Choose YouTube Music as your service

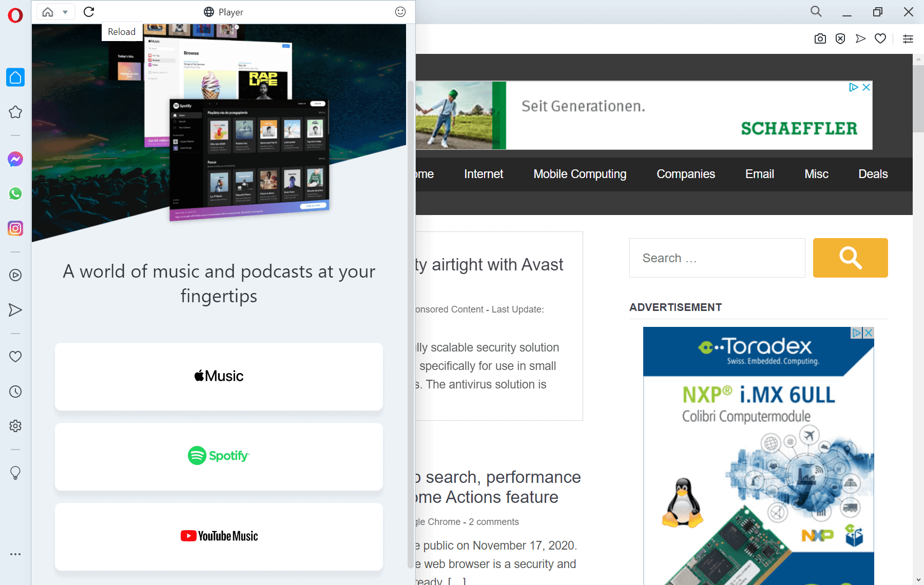pos(218,536)
